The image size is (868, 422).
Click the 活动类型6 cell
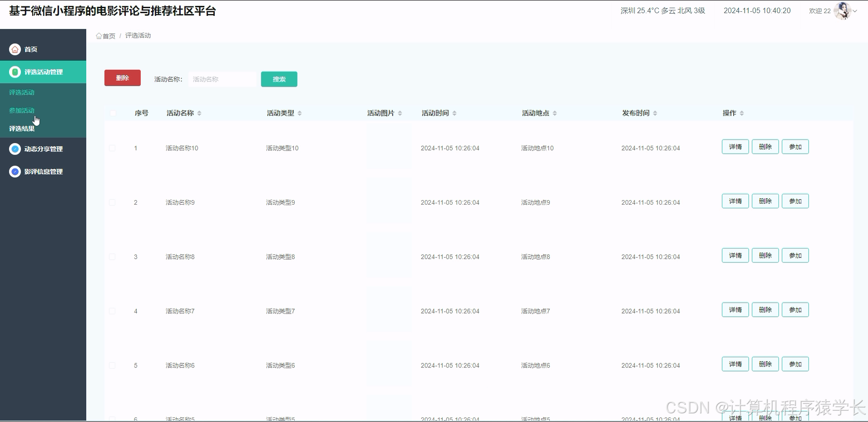[281, 365]
